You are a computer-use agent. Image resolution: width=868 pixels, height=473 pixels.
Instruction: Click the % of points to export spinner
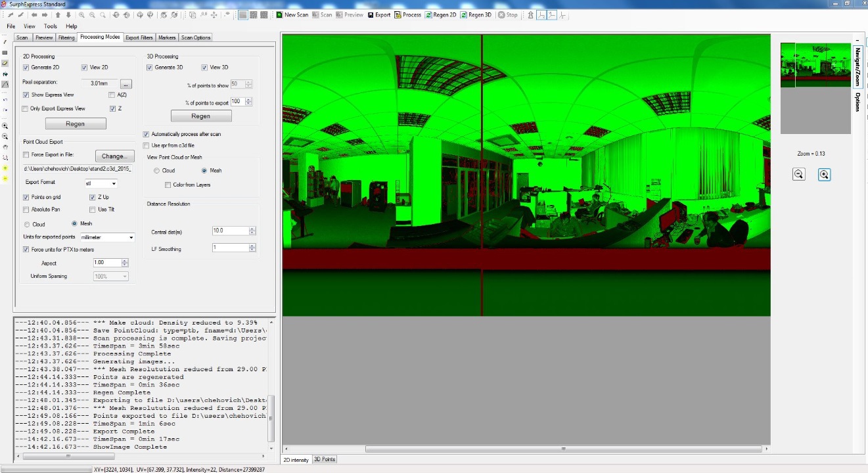[x=249, y=102]
